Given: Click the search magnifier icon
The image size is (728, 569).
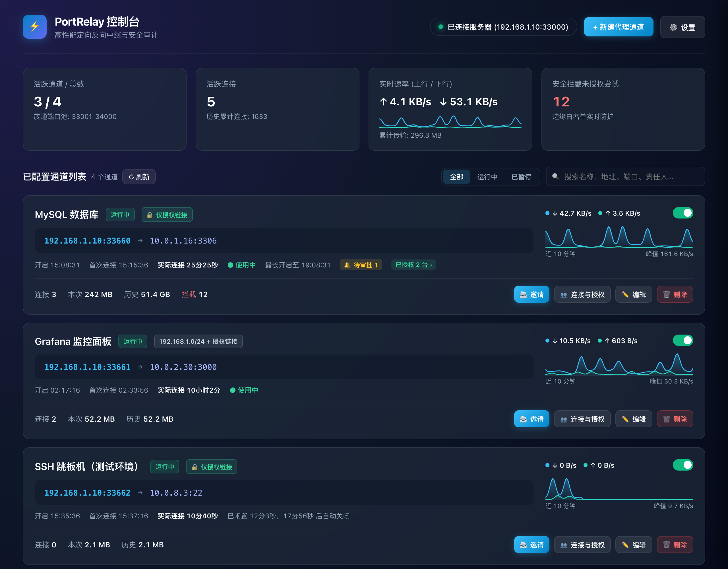Looking at the screenshot, I should (x=555, y=176).
